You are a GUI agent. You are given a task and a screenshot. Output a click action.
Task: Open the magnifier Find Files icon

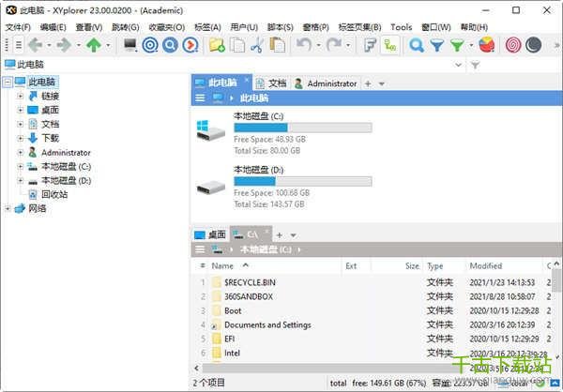pos(417,45)
